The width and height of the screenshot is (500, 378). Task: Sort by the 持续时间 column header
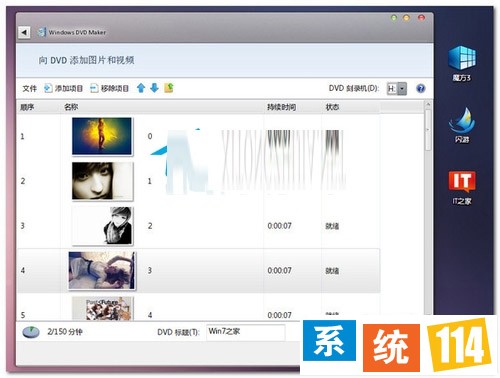281,107
